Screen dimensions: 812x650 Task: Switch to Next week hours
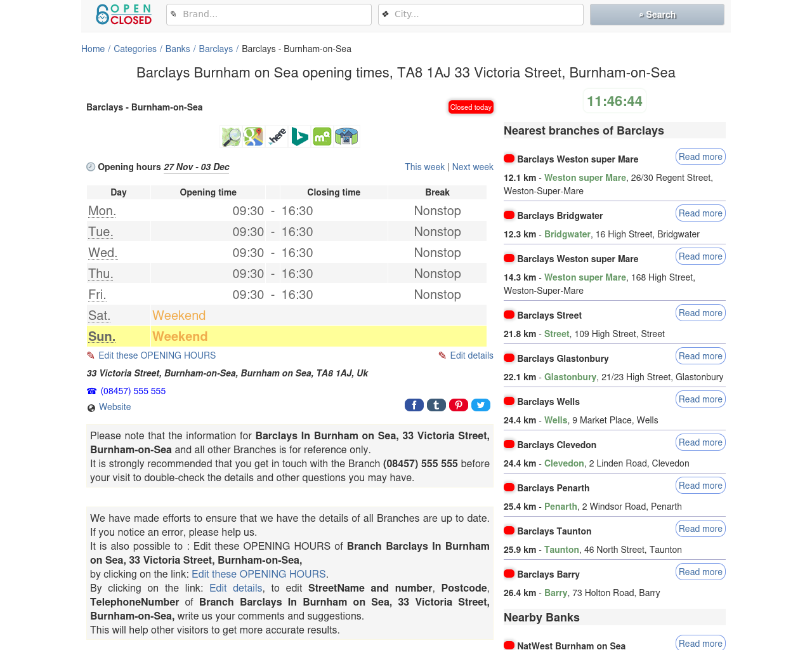473,167
